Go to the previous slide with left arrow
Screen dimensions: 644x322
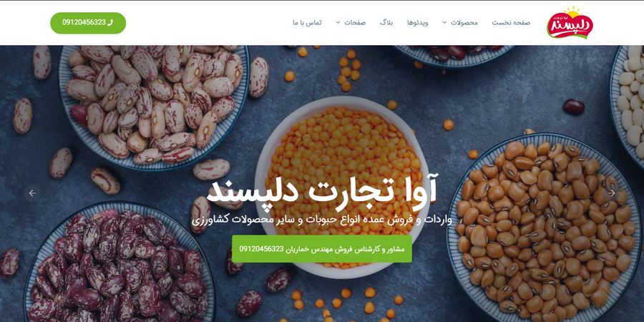pos(32,192)
